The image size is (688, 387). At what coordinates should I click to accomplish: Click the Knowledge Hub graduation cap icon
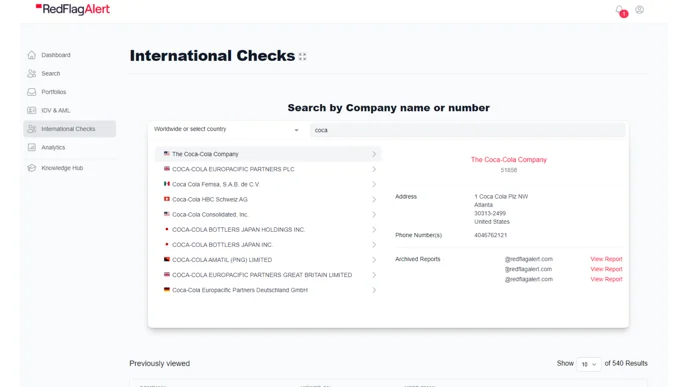[32, 168]
